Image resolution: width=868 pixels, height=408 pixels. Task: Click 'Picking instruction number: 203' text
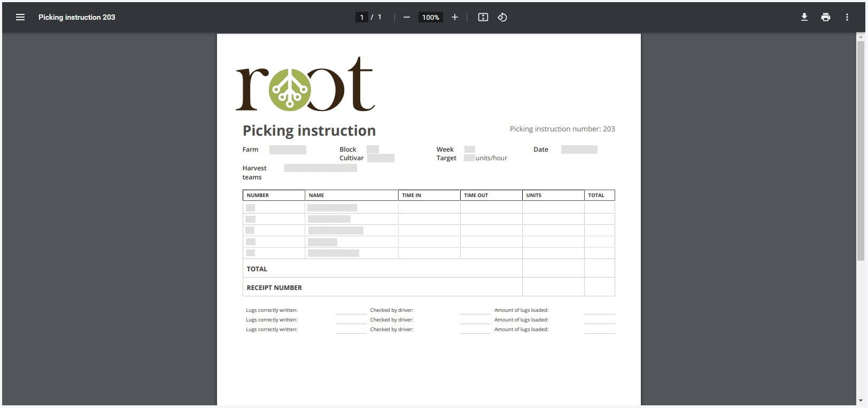click(562, 129)
